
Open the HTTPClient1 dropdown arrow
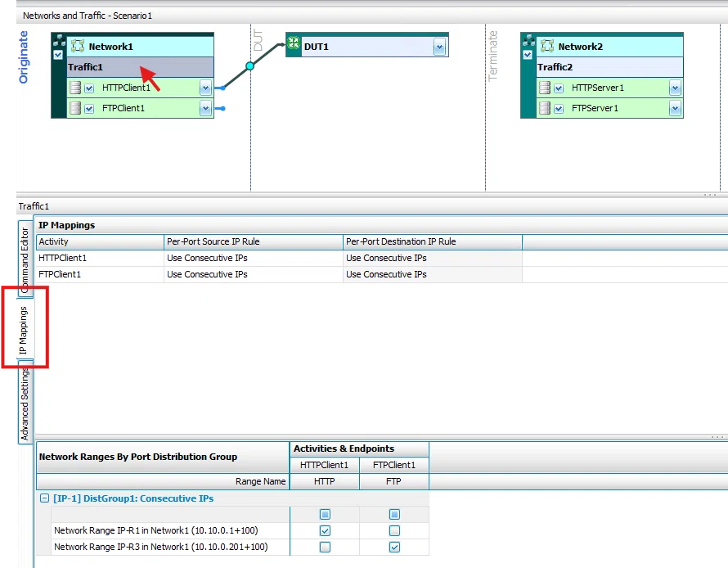point(205,88)
